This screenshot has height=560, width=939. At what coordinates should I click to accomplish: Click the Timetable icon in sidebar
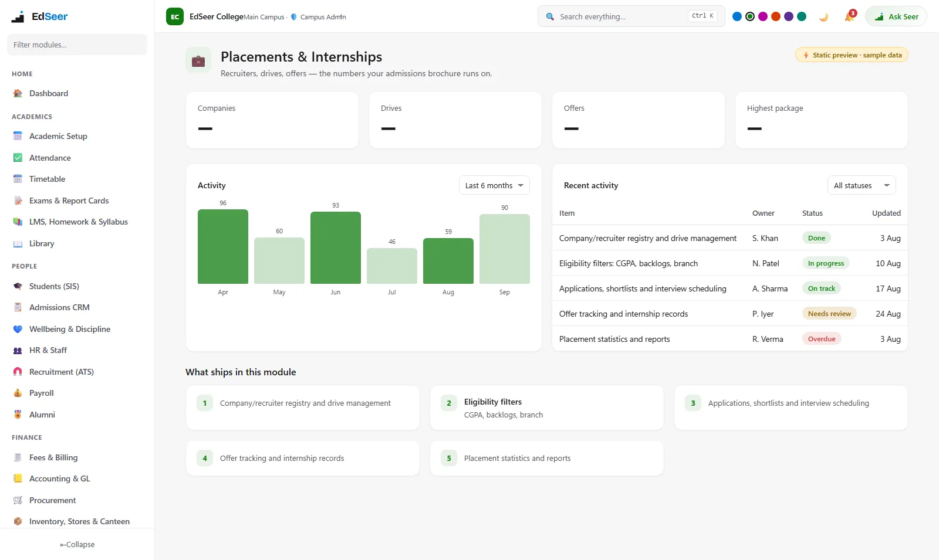pyautogui.click(x=18, y=179)
